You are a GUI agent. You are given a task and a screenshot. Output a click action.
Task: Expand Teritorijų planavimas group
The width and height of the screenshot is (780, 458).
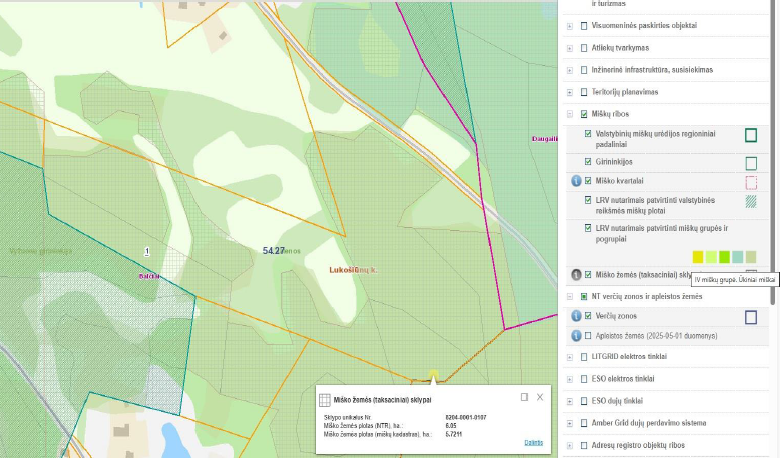[570, 92]
